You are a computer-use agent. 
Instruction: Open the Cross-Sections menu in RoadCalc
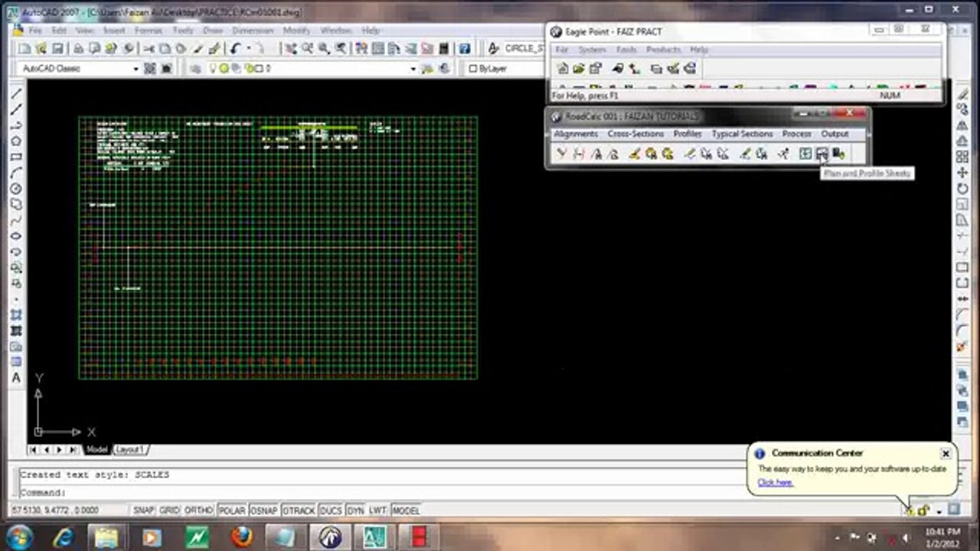(635, 134)
